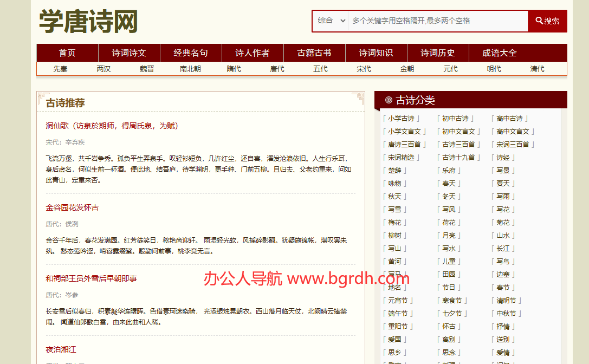
Task: Choose the 宋代 dynasty submenu link
Action: coord(364,69)
